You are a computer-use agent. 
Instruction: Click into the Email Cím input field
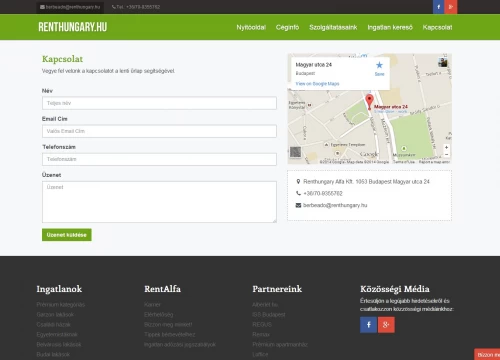(x=159, y=131)
